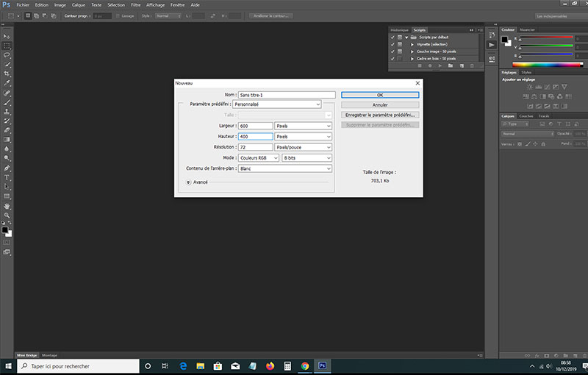Select the Zoom tool
The height and width of the screenshot is (375, 588).
(7, 216)
